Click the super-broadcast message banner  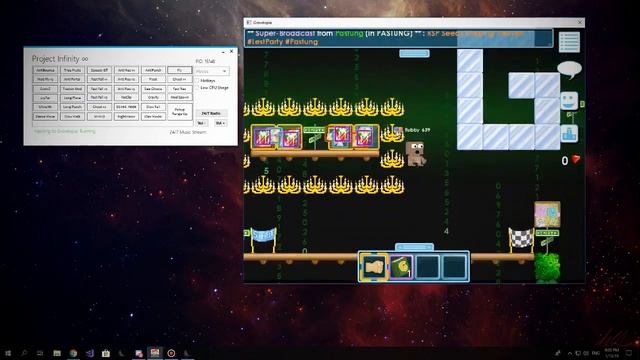(x=399, y=38)
